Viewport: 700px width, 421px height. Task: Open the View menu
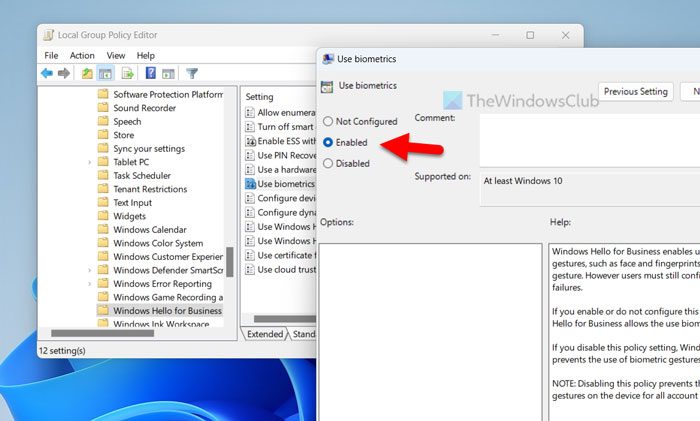click(x=116, y=55)
